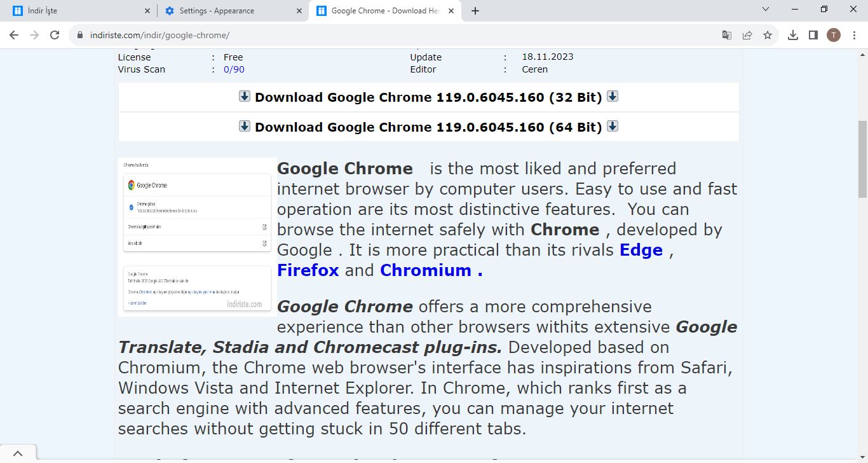Viewport: 868px width, 463px height.
Task: Click the vertical page scrollbar
Action: pyautogui.click(x=862, y=161)
